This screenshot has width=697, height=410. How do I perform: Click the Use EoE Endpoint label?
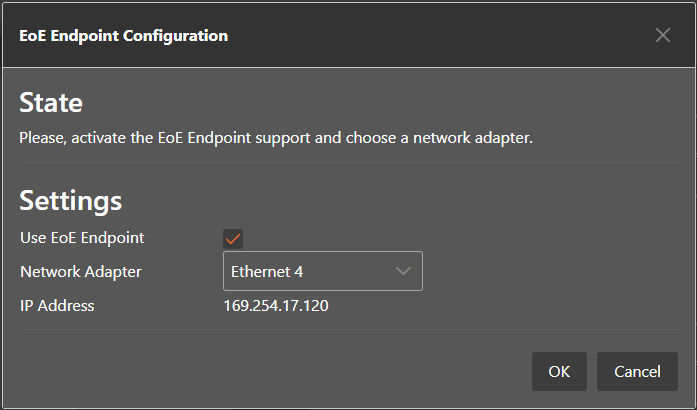point(82,238)
